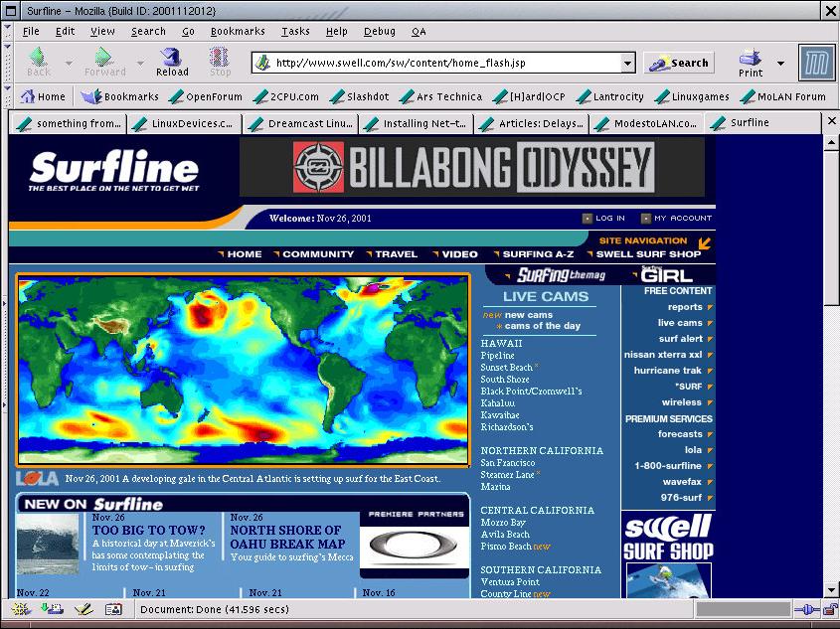Open the Pipeline live cam link
Viewport: 840px width, 629px height.
pos(497,356)
